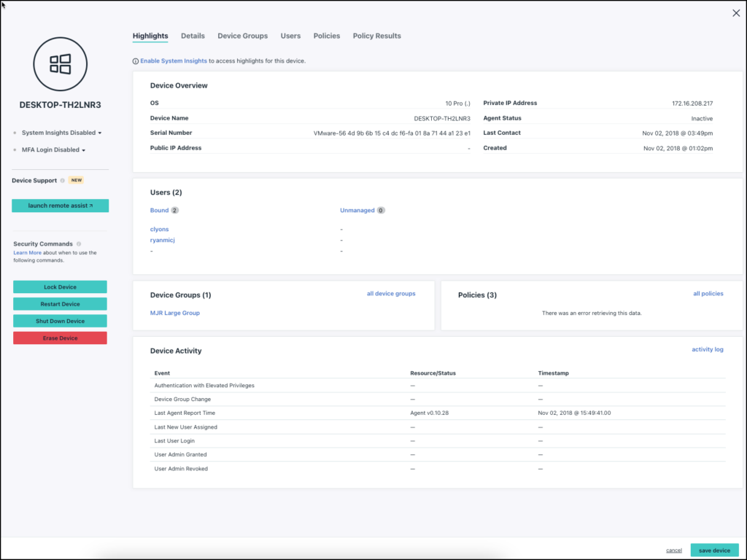This screenshot has height=560, width=747.
Task: Open the MJR Large Group link
Action: tap(174, 313)
